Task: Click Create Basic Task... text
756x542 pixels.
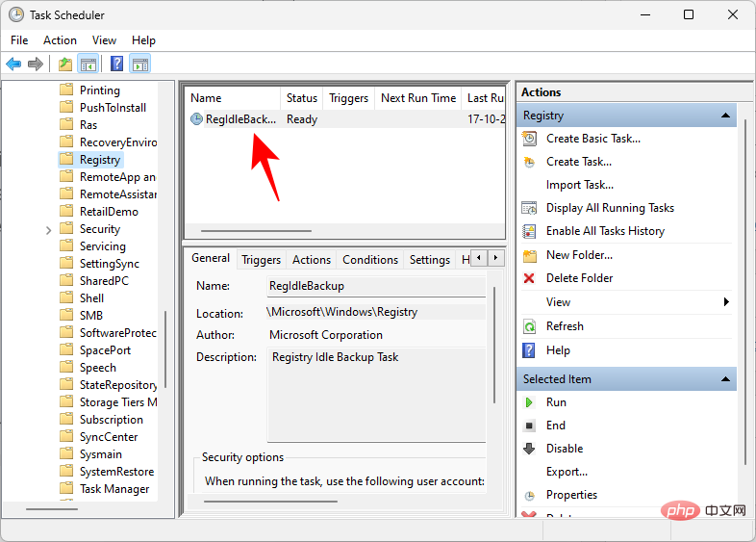Action: point(593,139)
